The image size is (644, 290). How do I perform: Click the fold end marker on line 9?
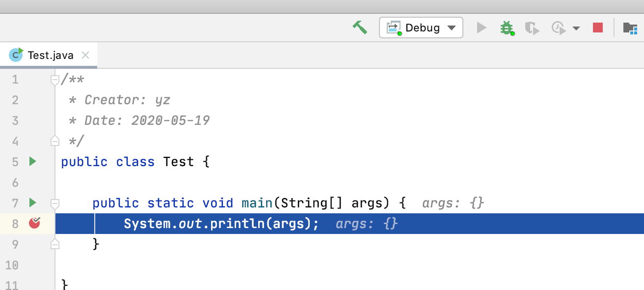(x=55, y=243)
